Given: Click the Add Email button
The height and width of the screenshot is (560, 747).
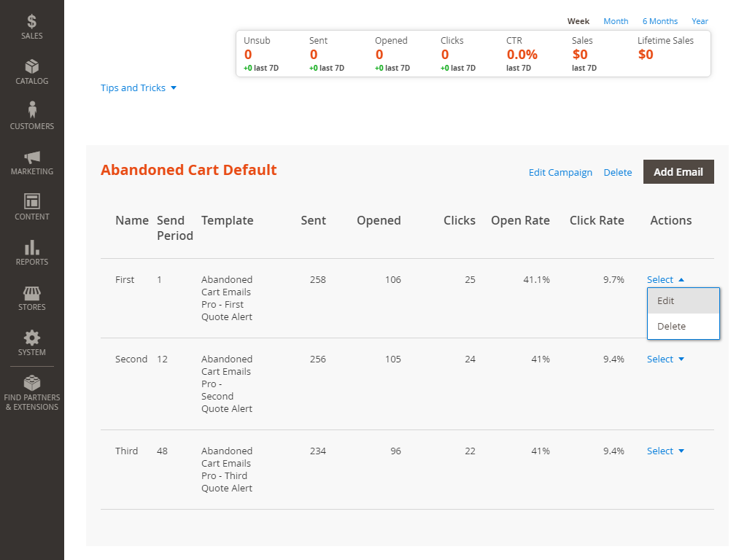Looking at the screenshot, I should (678, 172).
